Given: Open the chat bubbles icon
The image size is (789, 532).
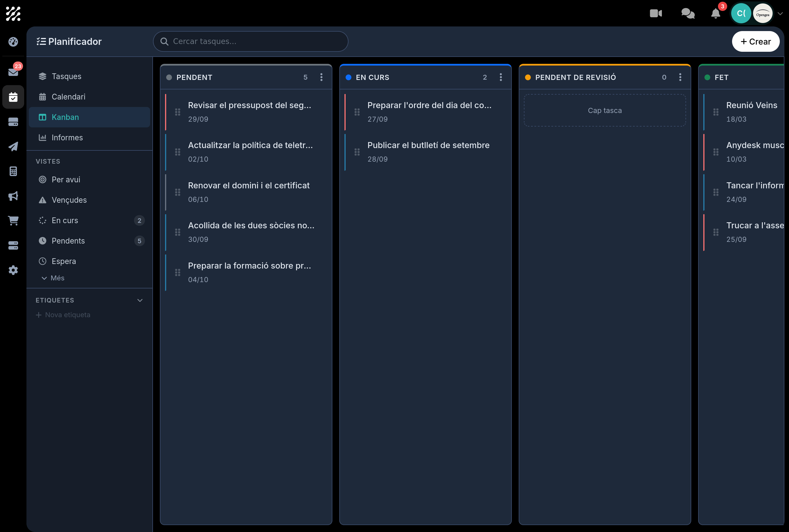Looking at the screenshot, I should point(688,14).
